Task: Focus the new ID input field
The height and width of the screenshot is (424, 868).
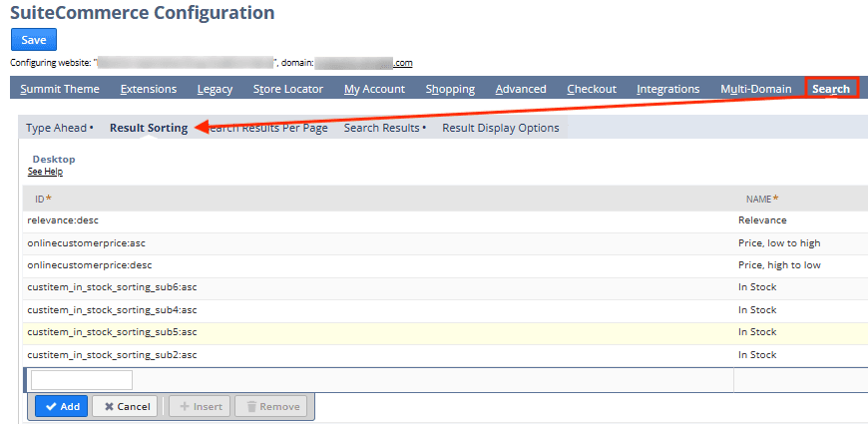Action: pos(82,380)
